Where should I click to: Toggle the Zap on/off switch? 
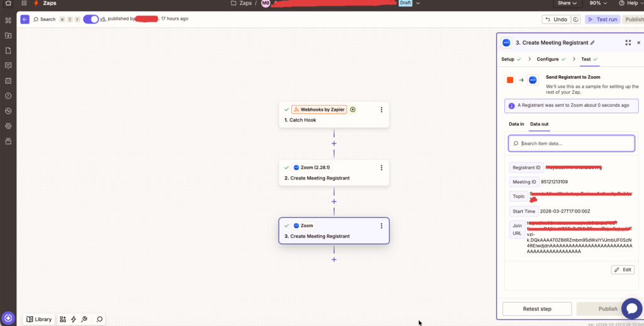click(91, 19)
